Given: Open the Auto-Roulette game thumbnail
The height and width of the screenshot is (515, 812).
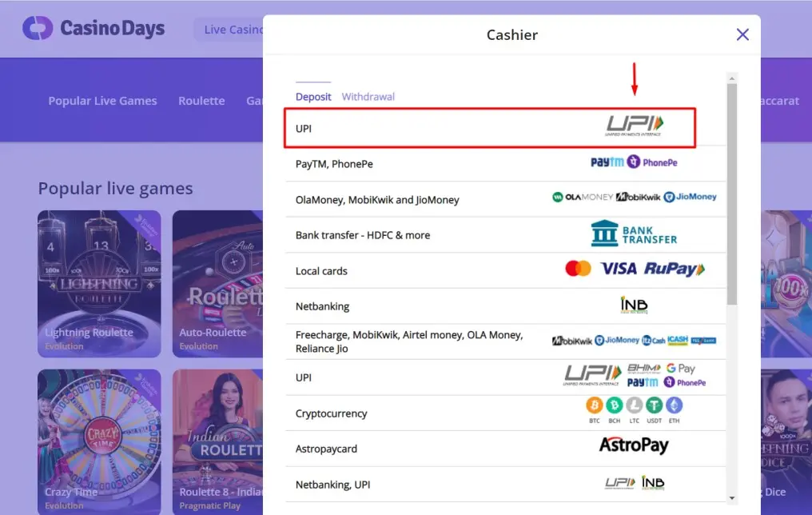Looking at the screenshot, I should coord(217,284).
